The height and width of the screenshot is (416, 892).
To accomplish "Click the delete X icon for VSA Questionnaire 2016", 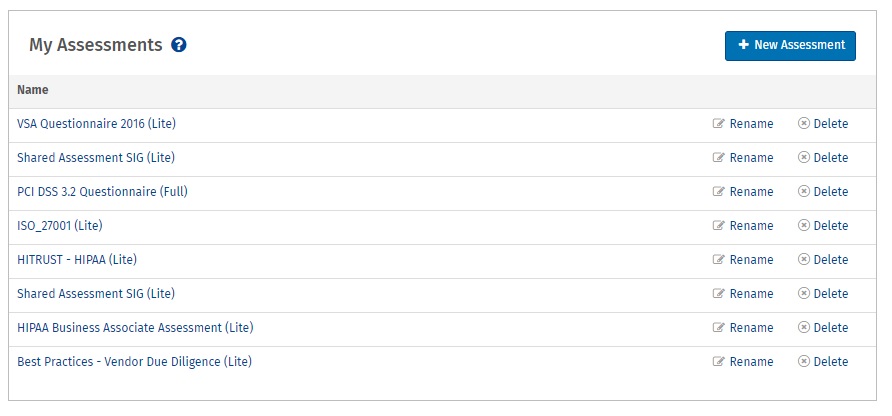I will (x=803, y=123).
